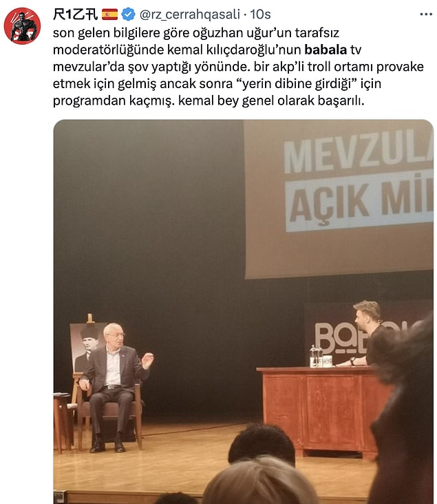
Task: Click the 10s timestamp of the tweet
Action: (260, 14)
